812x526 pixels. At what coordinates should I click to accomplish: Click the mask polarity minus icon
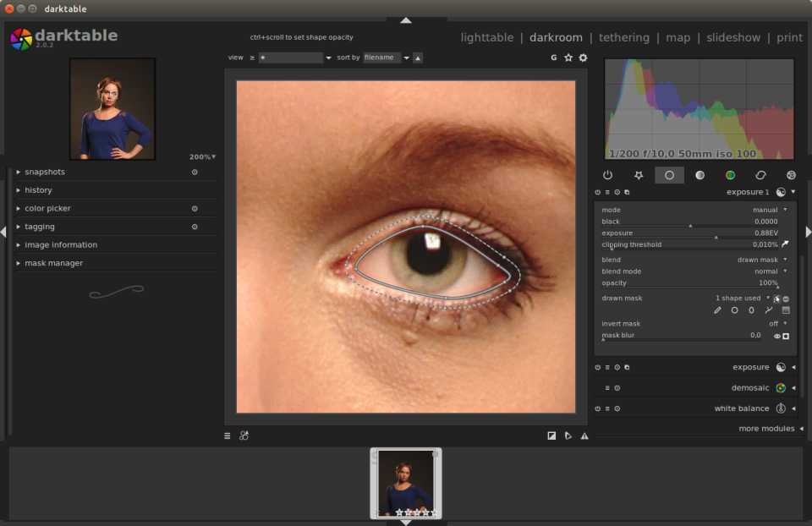pos(786,299)
